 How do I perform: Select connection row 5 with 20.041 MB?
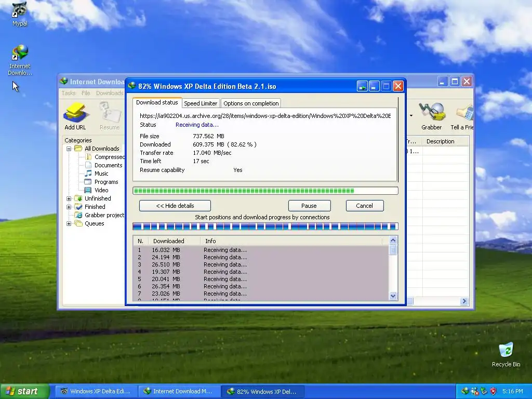coord(261,279)
